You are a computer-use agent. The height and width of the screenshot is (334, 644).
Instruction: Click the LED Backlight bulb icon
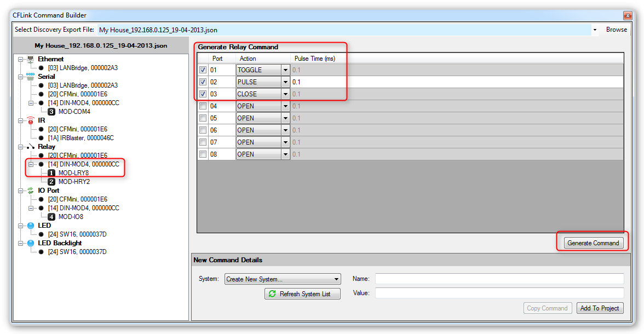point(31,243)
